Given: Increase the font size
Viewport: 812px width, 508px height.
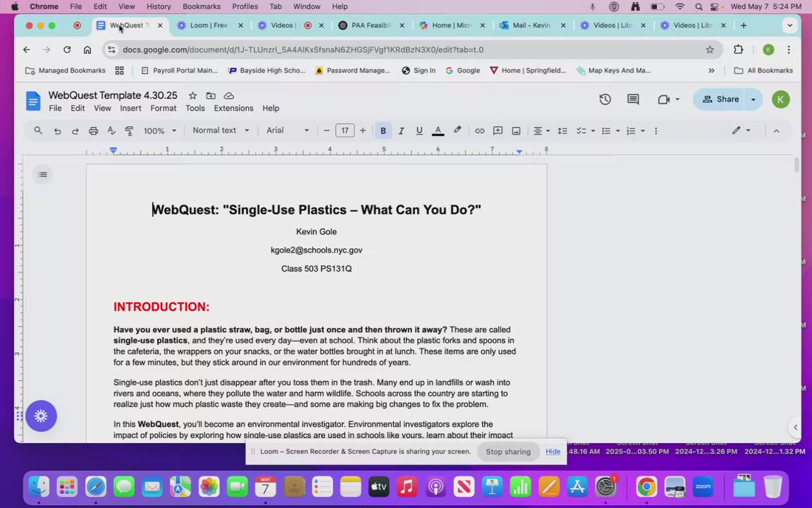Looking at the screenshot, I should [x=362, y=131].
